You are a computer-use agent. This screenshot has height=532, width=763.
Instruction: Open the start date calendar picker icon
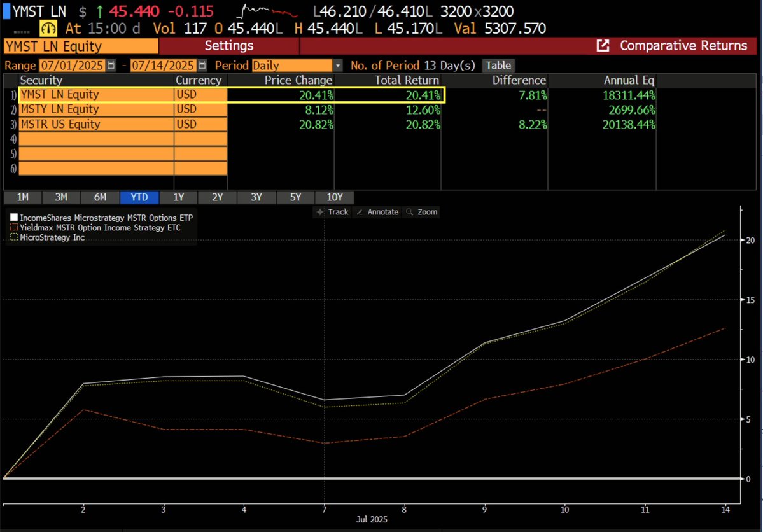click(x=111, y=65)
